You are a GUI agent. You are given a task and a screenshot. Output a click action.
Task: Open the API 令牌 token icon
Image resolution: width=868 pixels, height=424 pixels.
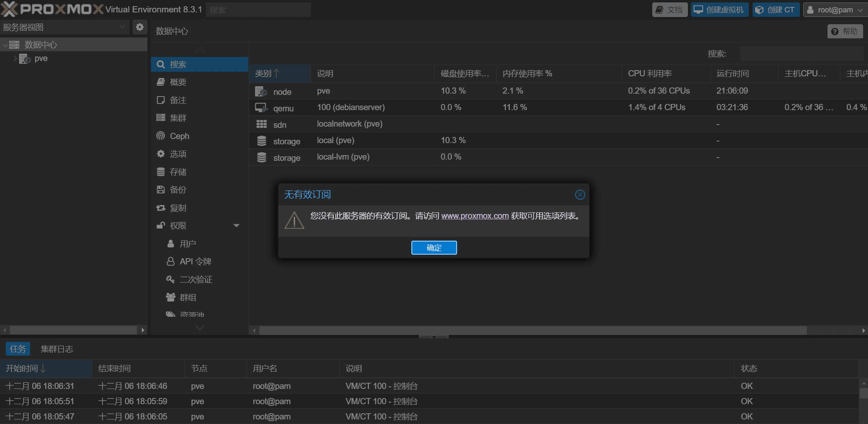171,261
